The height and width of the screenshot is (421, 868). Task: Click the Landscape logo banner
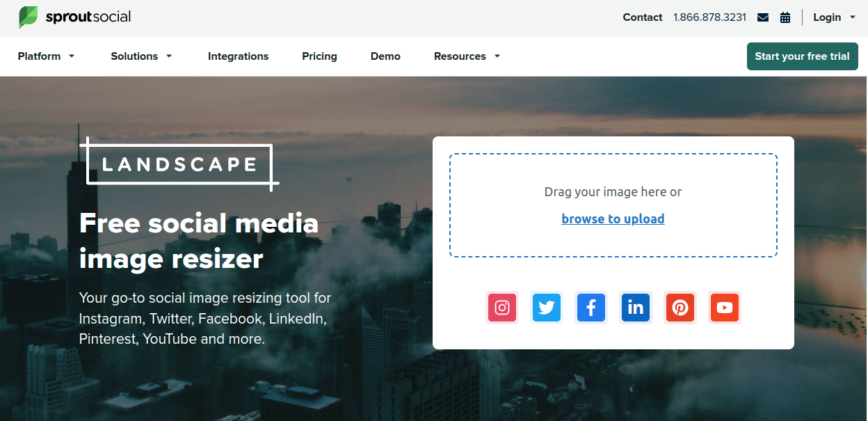[179, 164]
